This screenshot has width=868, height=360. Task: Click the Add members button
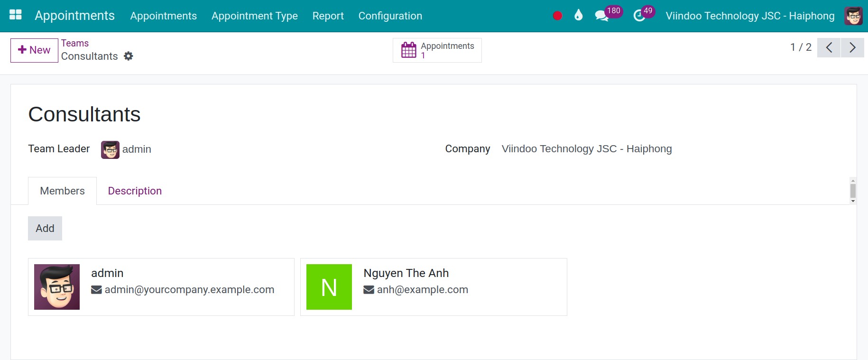tap(45, 228)
